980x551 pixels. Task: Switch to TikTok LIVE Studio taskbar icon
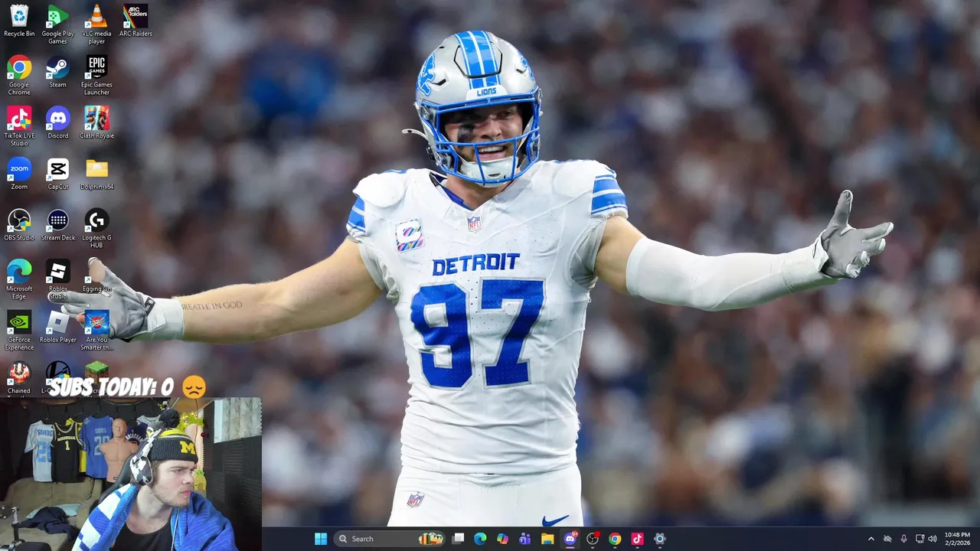(x=637, y=539)
